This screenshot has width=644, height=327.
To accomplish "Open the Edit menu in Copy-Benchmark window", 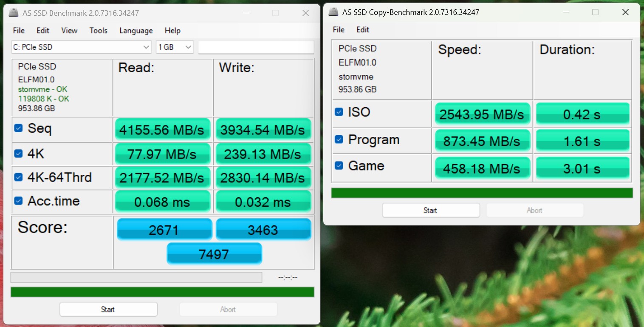I will (x=363, y=29).
